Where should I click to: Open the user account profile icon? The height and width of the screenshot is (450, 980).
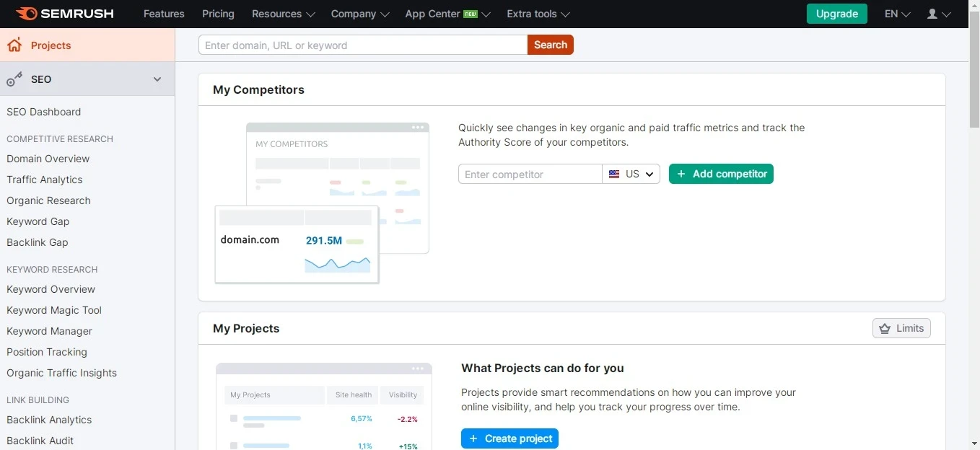point(932,14)
